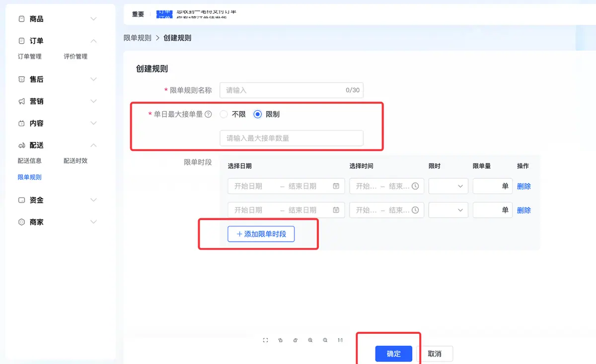596x364 pixels.
Task: Click the 1:1 original size icon
Action: [340, 340]
